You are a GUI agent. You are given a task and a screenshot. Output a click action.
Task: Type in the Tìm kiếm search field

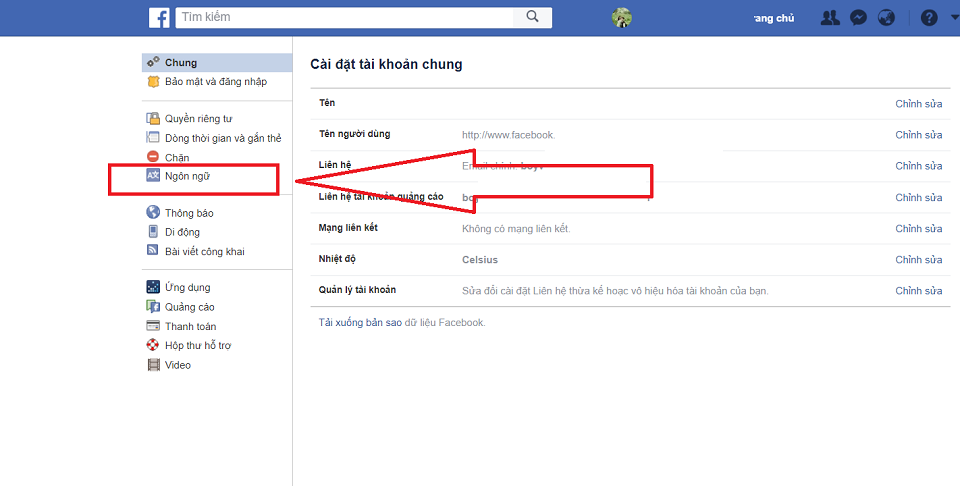click(345, 17)
